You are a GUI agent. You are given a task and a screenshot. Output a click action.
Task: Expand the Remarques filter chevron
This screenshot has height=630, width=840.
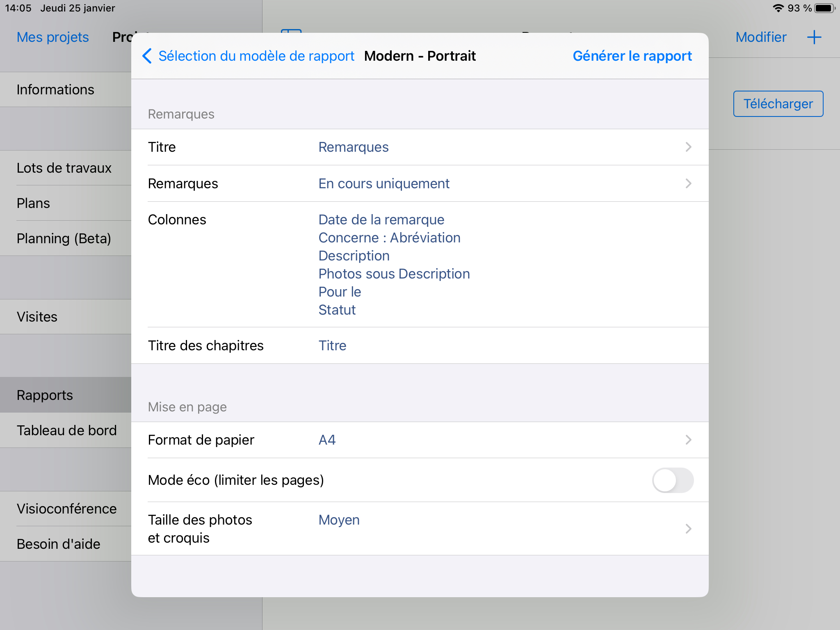[x=688, y=183]
